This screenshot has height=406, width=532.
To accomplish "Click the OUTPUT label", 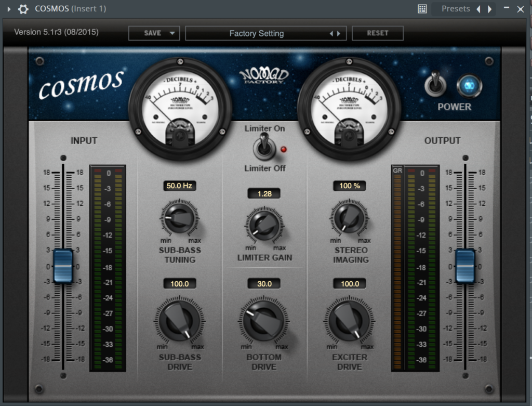I will point(443,141).
